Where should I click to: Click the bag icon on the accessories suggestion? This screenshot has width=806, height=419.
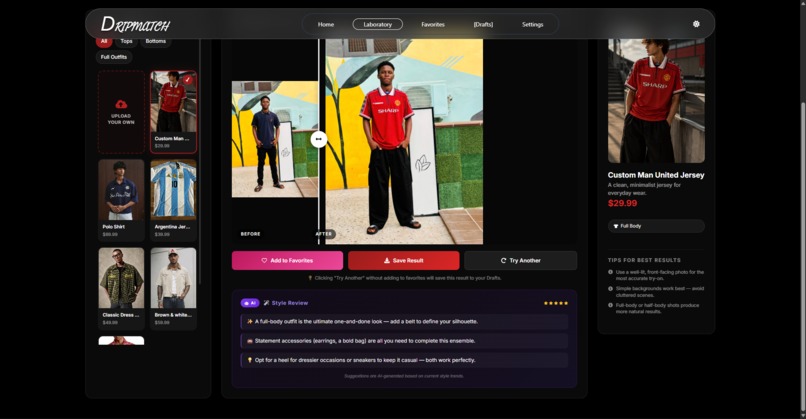click(250, 341)
